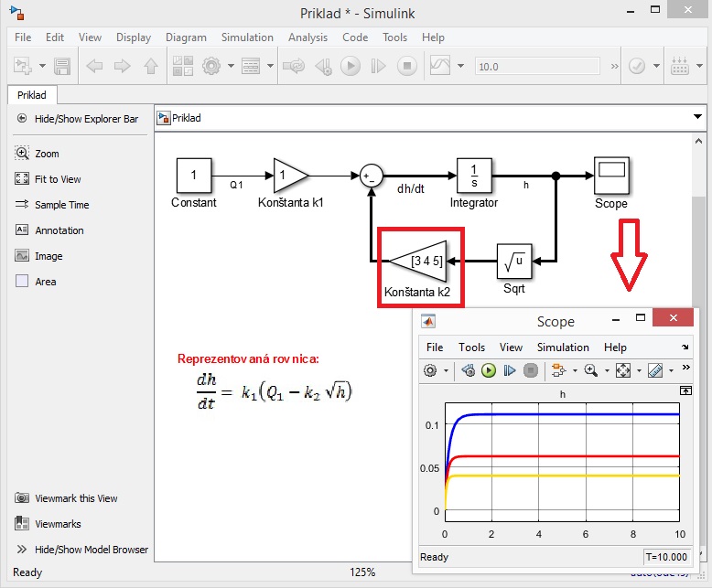The width and height of the screenshot is (712, 588).
Task: Expand the configuration gear dropdown arrow
Action: (x=231, y=66)
